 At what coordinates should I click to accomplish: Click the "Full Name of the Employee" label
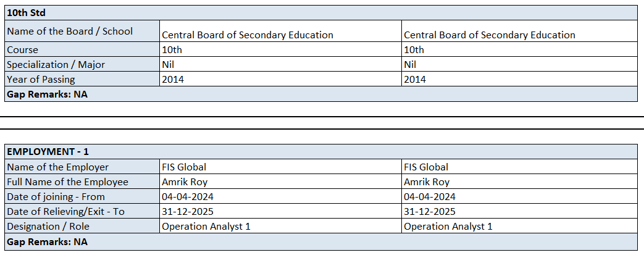pos(67,182)
